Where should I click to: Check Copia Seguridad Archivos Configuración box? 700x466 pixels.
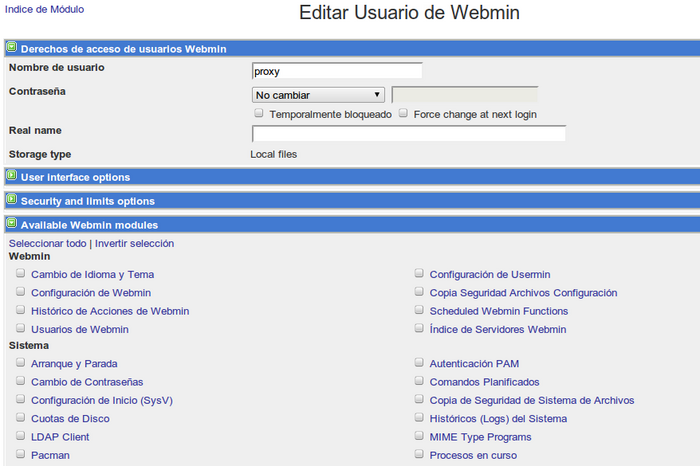(419, 291)
